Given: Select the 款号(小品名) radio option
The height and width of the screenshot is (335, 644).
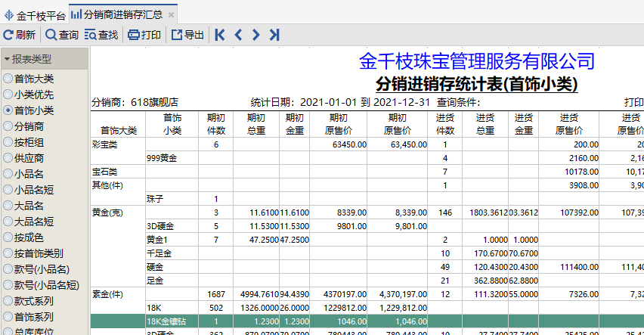Looking at the screenshot, I should pyautogui.click(x=8, y=269).
